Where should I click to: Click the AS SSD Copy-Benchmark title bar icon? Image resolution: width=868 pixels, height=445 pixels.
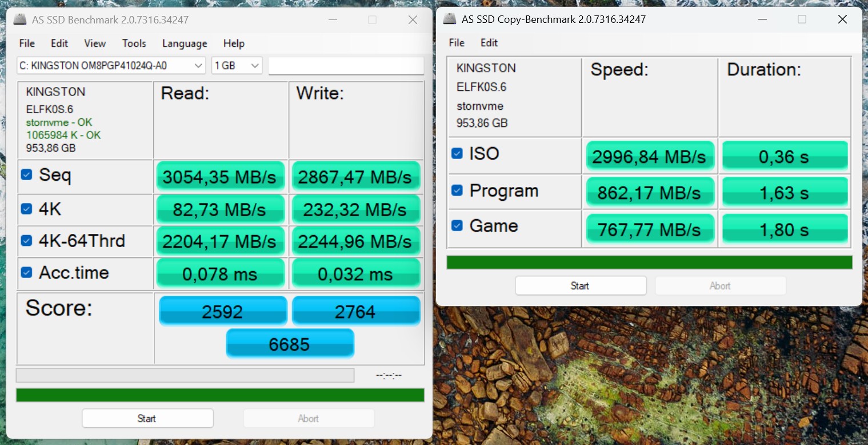point(450,19)
